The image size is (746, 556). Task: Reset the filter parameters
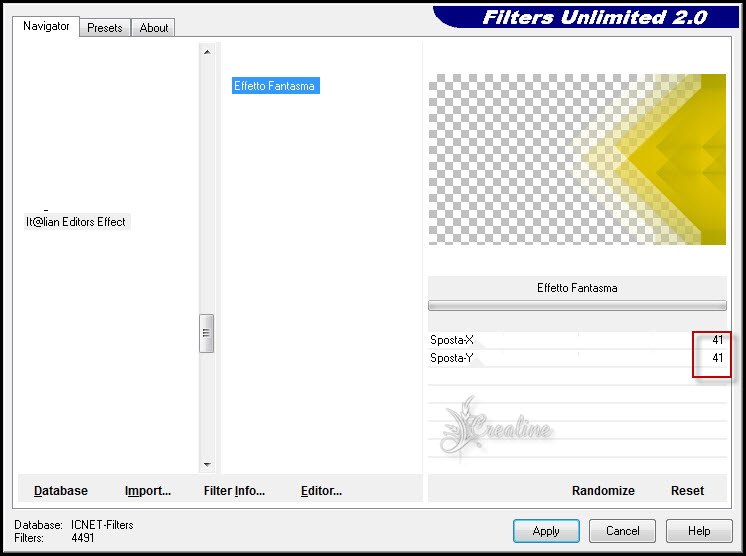(x=687, y=491)
